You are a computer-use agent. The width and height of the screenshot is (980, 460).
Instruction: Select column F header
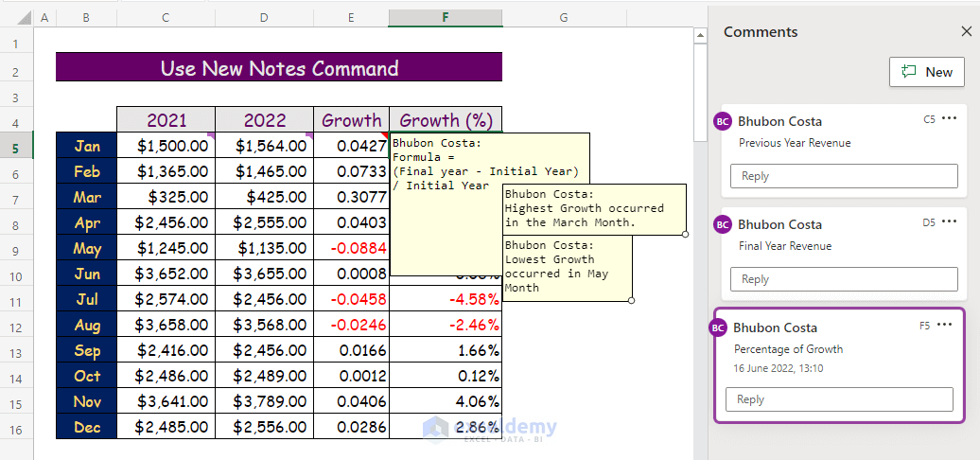point(445,18)
